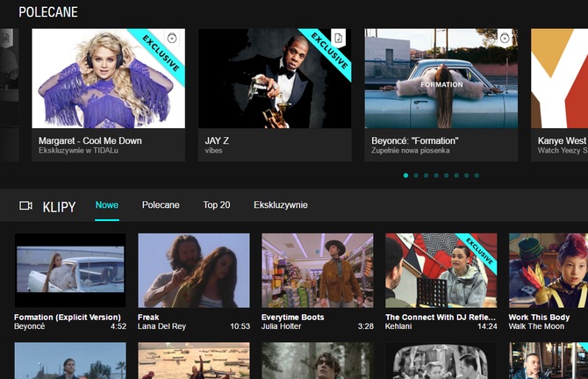Click the track icon on Margaret card
Viewport: 588px width, 379px height.
172,38
